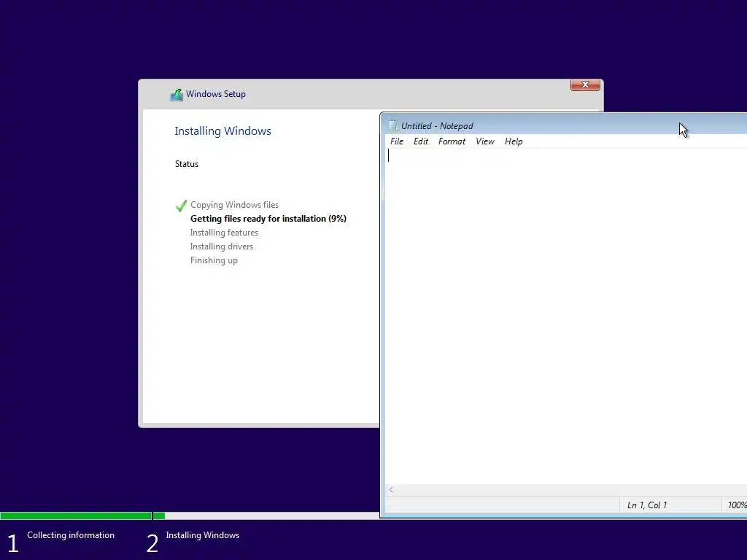Click 'Getting files ready for installation (9%)'

(268, 219)
